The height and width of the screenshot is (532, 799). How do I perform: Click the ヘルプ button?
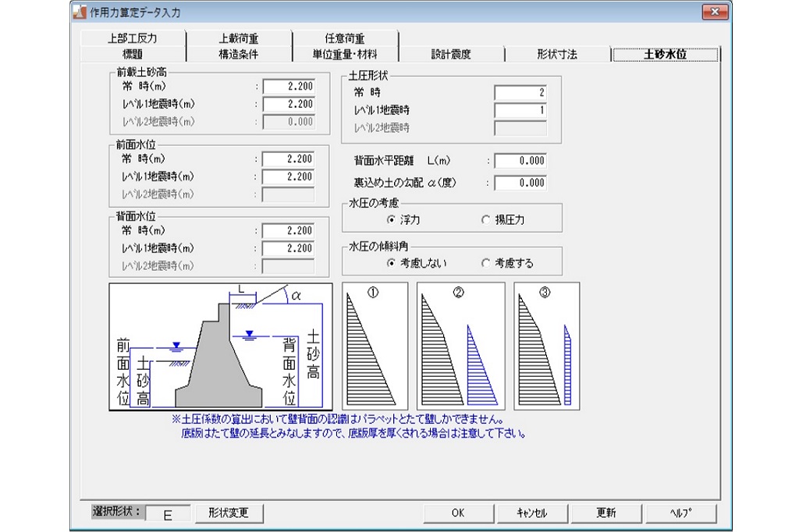[680, 512]
